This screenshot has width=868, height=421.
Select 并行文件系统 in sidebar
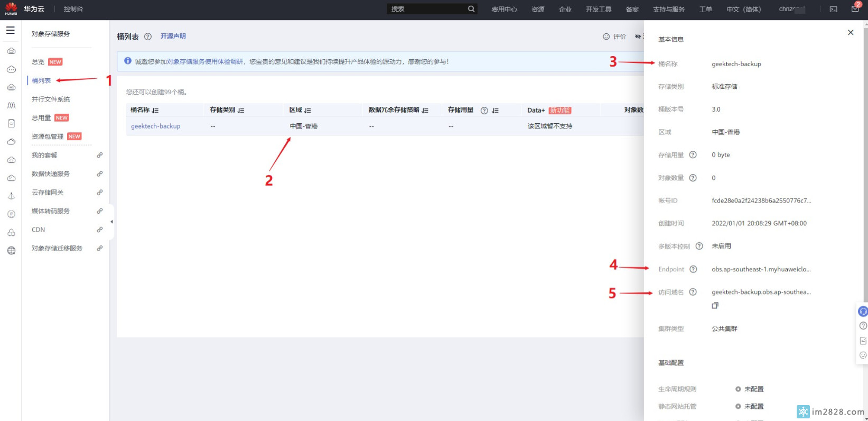coord(51,99)
